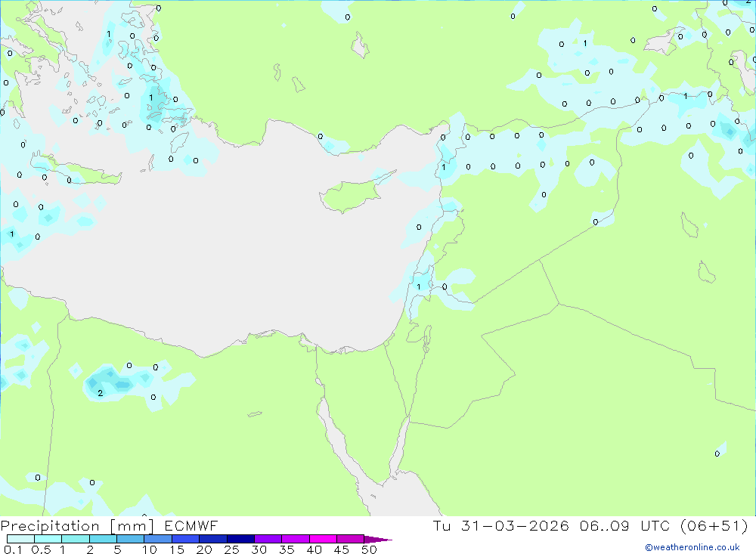Click the 25–30 mm navy legend swatch
Screen dimensions: 756x554
click(x=240, y=539)
